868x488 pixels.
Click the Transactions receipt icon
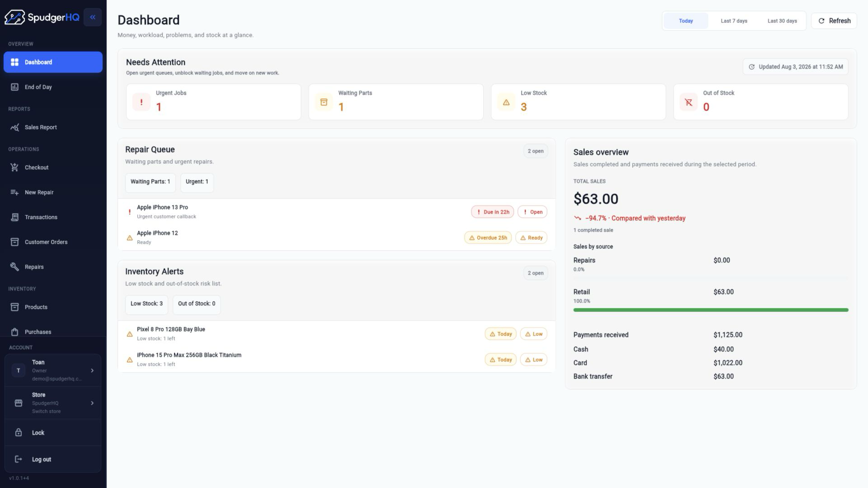pos(14,217)
